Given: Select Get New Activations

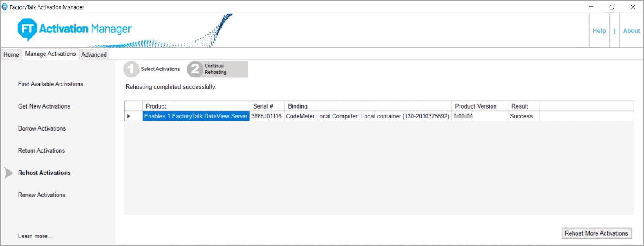Looking at the screenshot, I should (x=44, y=106).
